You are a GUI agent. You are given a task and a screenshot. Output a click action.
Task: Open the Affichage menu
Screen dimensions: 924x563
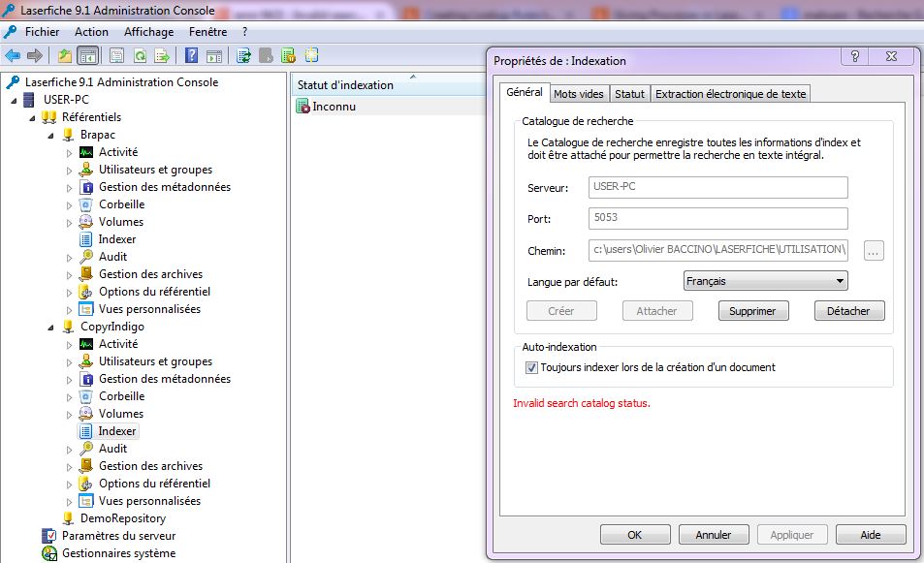pyautogui.click(x=148, y=32)
